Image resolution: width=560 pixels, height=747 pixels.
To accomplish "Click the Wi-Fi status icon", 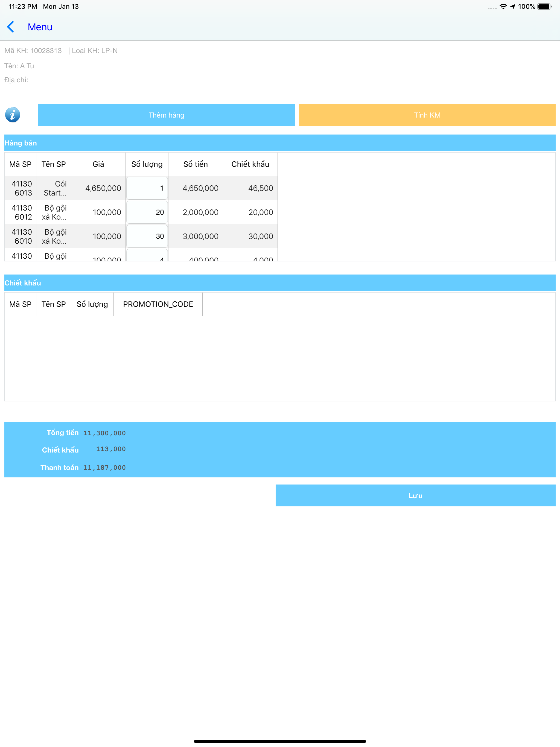I will pos(503,6).
